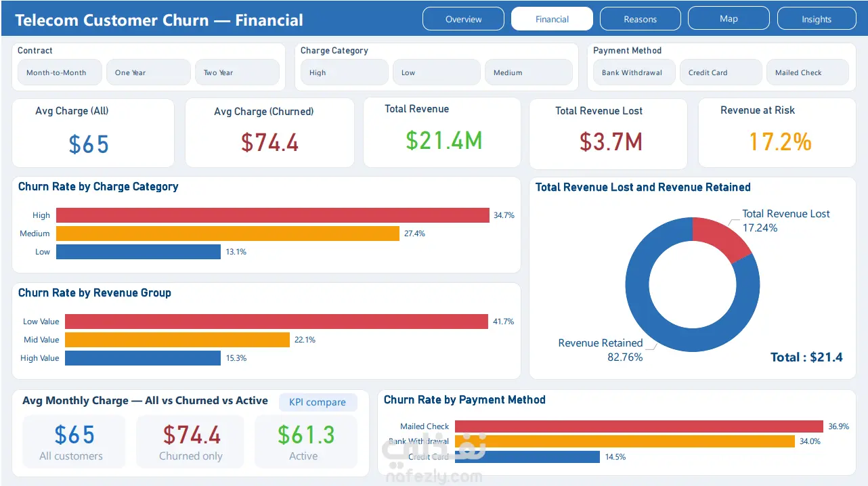The height and width of the screenshot is (486, 868).
Task: Click the red High churn rate bar
Action: [272, 215]
